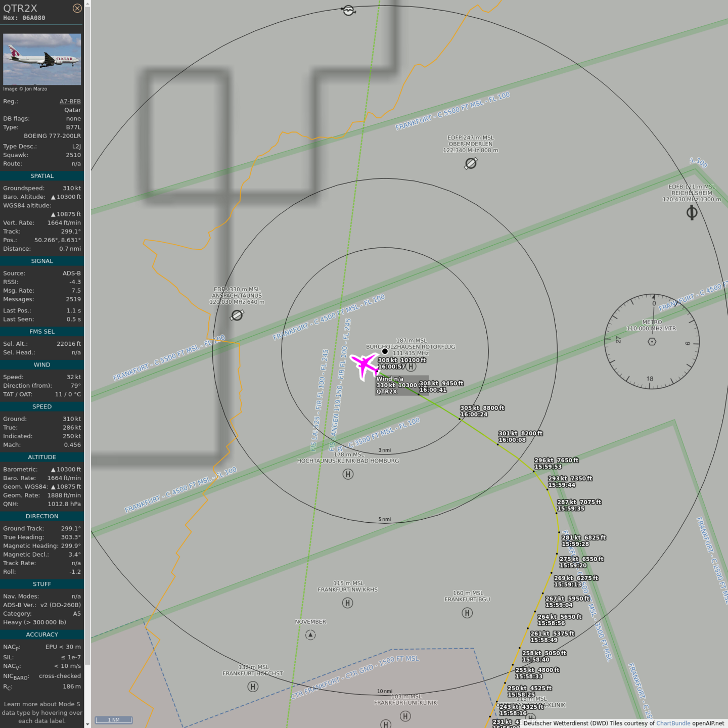Click the Reichelsheim EDFB airfield symbol

692,212
